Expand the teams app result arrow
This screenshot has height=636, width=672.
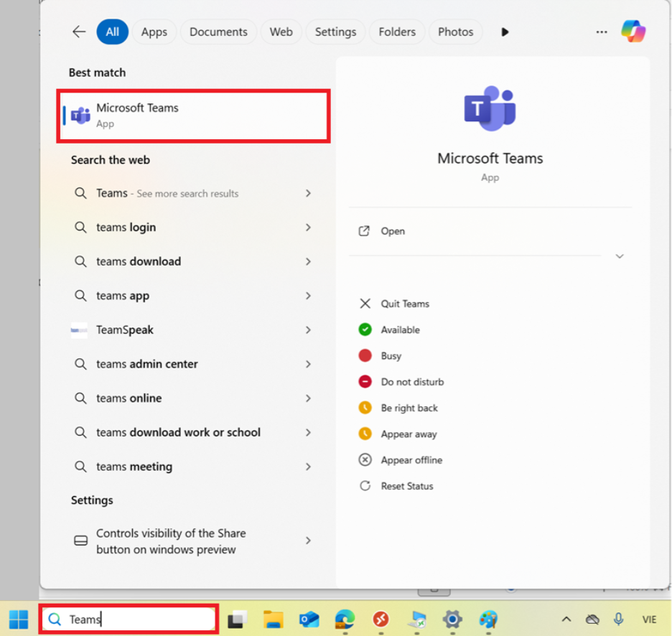pos(308,296)
